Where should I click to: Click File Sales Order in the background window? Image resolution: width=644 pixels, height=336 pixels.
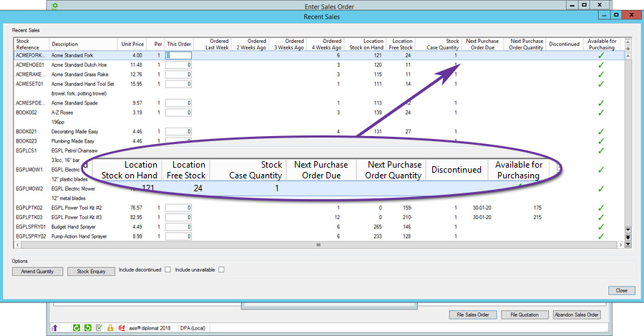[x=473, y=315]
